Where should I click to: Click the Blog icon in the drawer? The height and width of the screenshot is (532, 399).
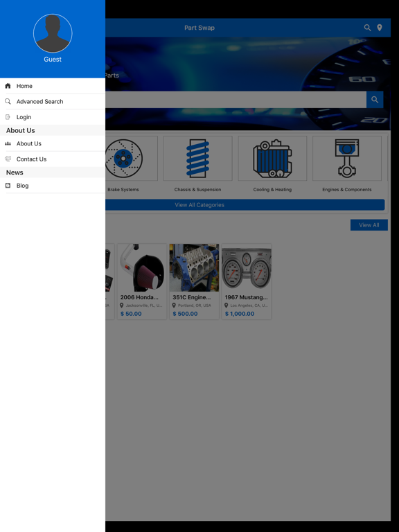tap(8, 186)
